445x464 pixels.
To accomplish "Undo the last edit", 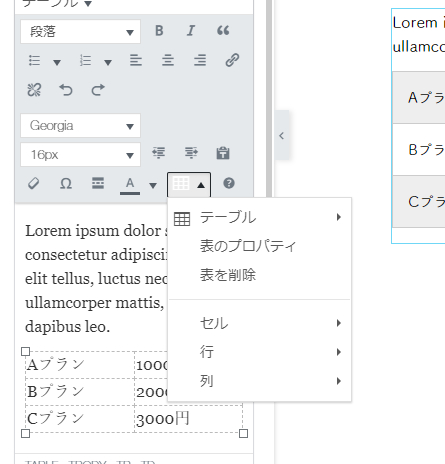I will [66, 90].
